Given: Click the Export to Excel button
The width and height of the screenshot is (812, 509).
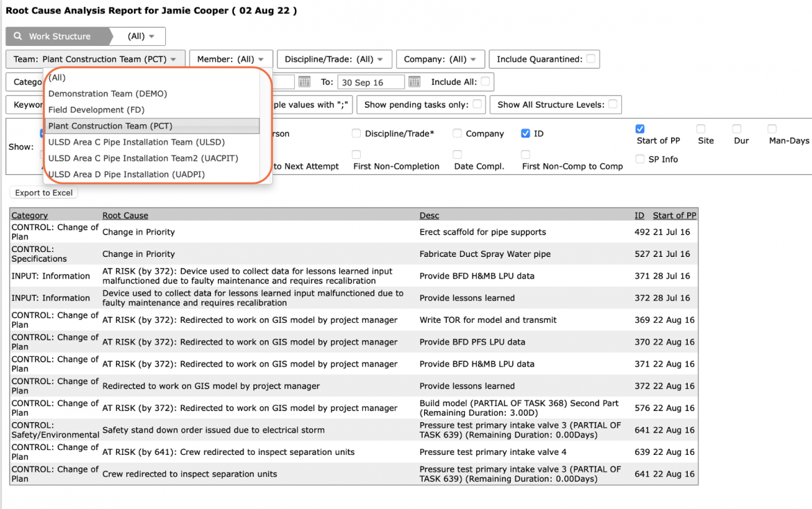Looking at the screenshot, I should [44, 192].
